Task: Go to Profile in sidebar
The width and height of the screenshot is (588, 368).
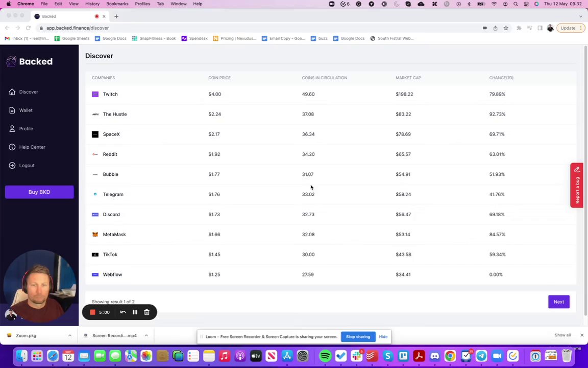Action: [21, 129]
